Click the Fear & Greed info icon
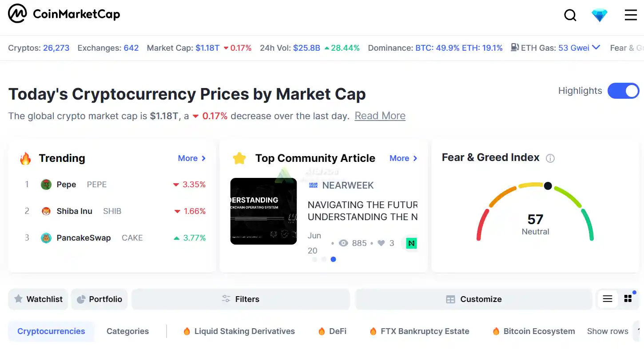 550,158
